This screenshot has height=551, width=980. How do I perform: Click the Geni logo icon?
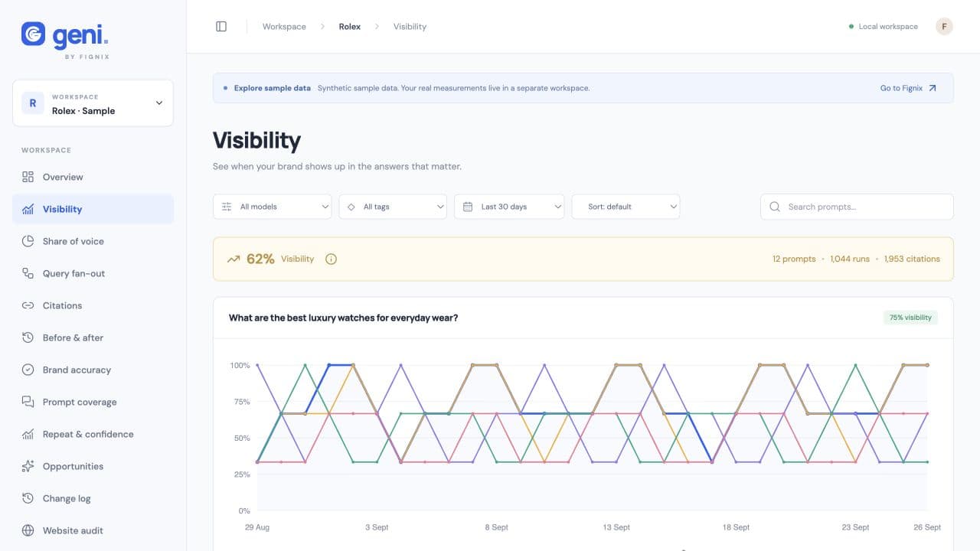[33, 34]
